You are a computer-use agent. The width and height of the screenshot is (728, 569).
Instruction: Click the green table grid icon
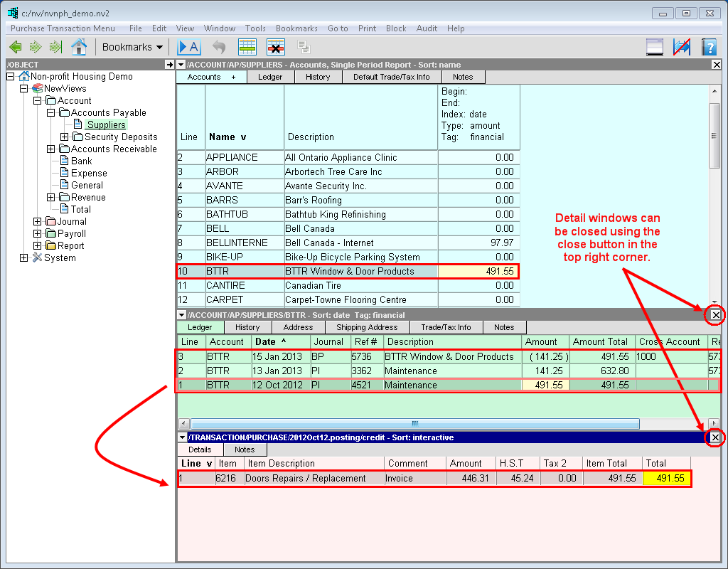point(247,47)
